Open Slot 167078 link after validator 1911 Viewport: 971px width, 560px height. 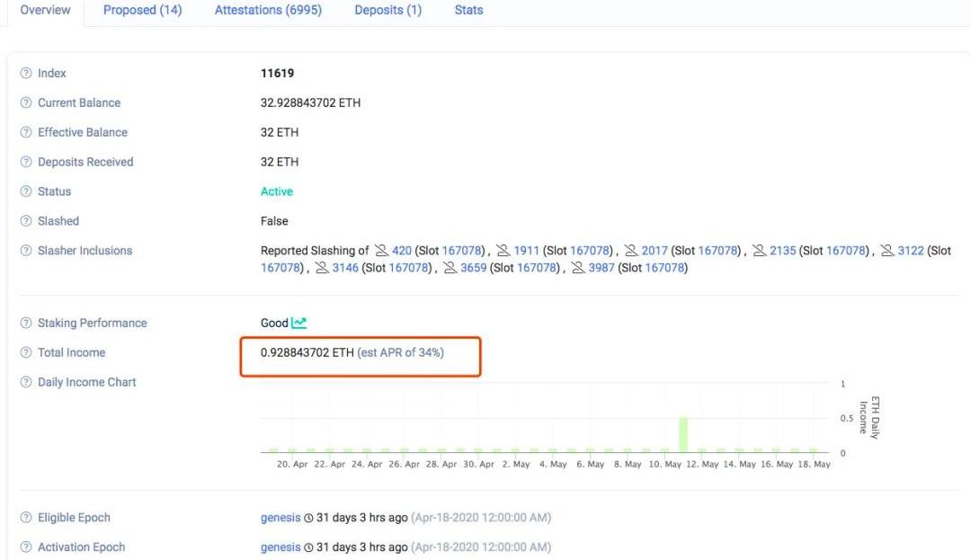click(x=590, y=251)
